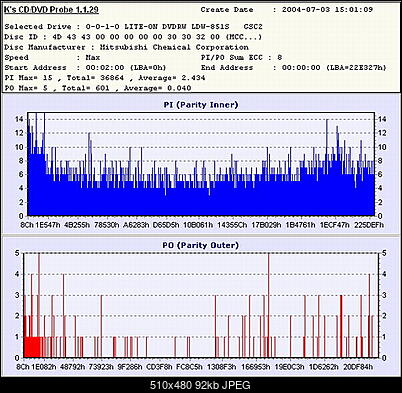Select the Create Date value 2004-07-03 15:01:09
Screen dimensions: 402x393
tap(327, 9)
